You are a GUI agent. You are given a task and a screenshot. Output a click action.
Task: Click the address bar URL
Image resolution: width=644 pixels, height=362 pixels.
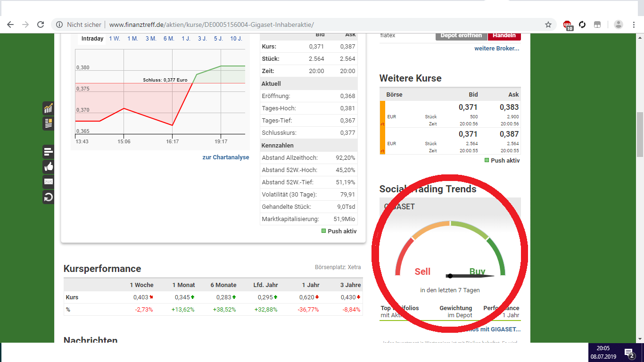point(211,25)
